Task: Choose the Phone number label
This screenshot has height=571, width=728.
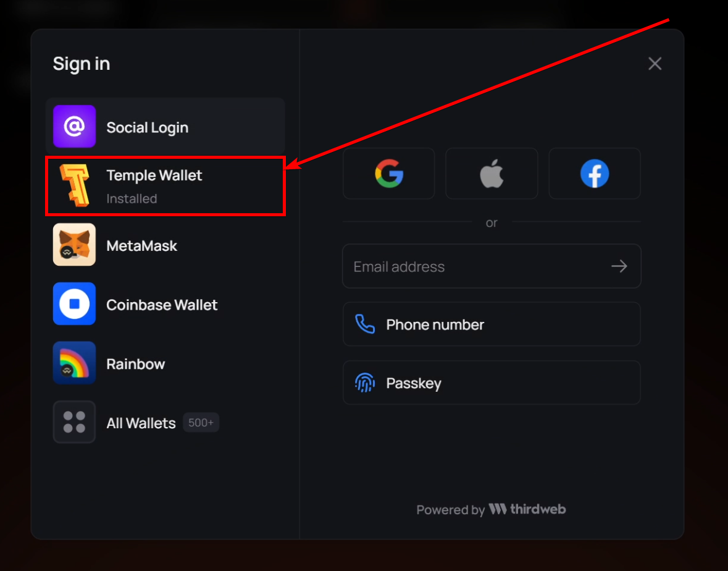Action: click(x=435, y=324)
